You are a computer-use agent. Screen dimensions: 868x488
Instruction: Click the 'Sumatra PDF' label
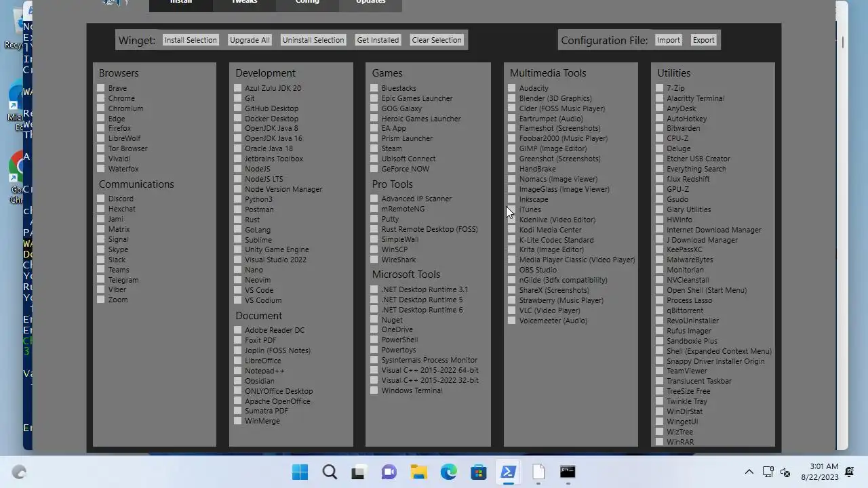click(x=267, y=411)
